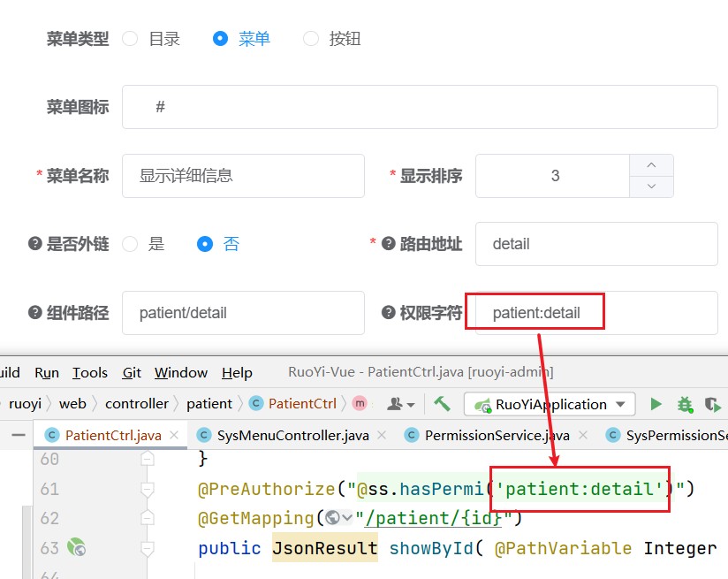The height and width of the screenshot is (579, 728).
Task: Click the Build project hammer icon
Action: click(442, 404)
